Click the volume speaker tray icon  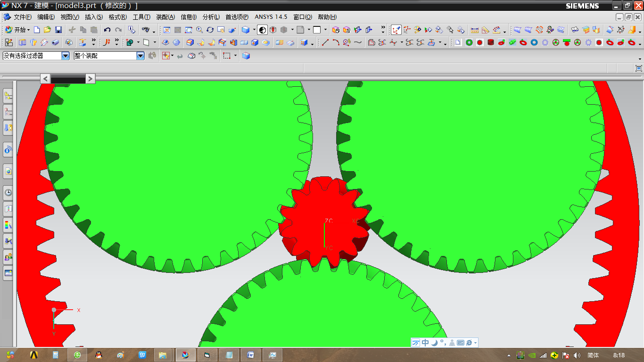pyautogui.click(x=577, y=355)
